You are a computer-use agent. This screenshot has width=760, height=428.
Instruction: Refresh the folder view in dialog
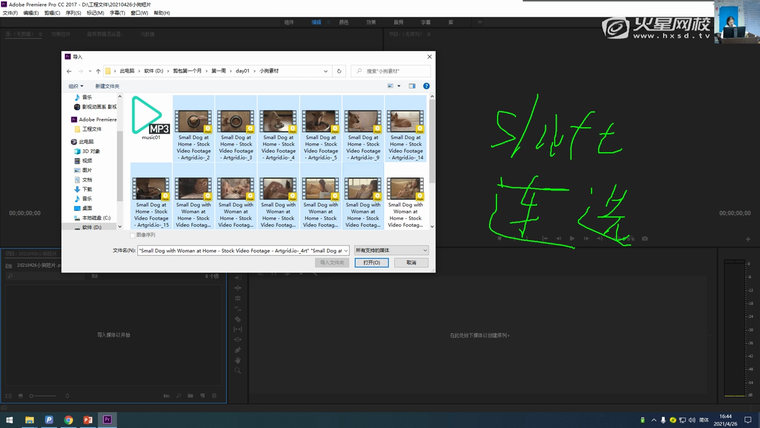pos(340,71)
